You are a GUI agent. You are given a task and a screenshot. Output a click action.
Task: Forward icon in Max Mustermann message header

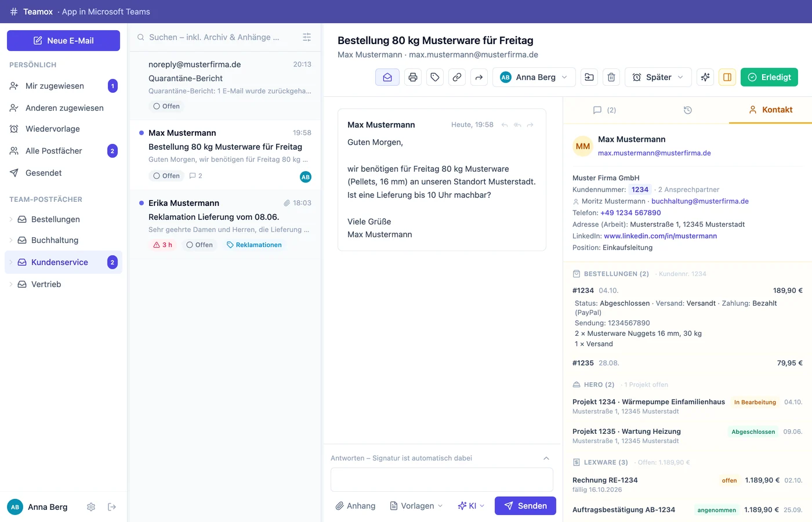[x=530, y=125]
